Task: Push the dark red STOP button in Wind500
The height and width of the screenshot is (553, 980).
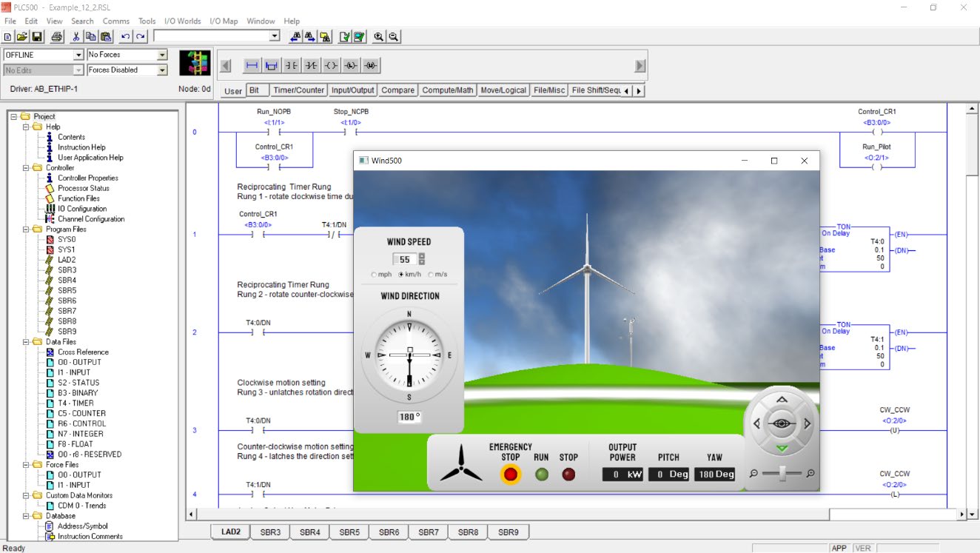Action: [x=568, y=475]
